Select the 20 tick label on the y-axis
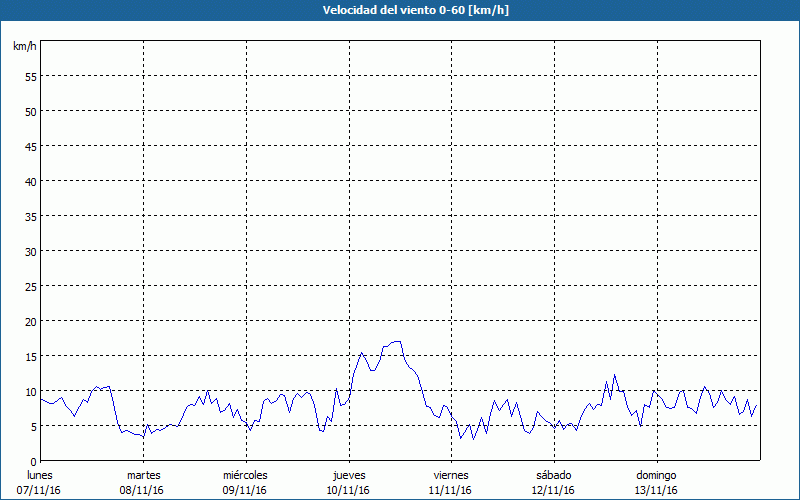Image resolution: width=800 pixels, height=500 pixels. click(30, 321)
